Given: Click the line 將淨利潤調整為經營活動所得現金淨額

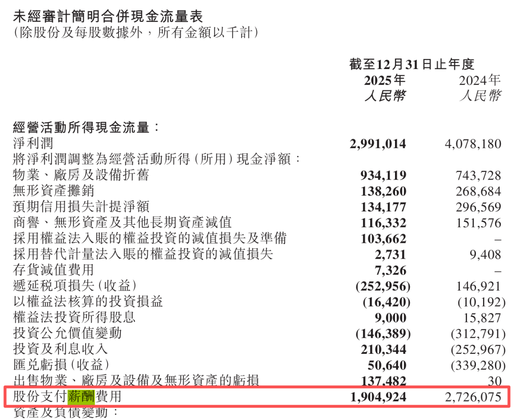Looking at the screenshot, I should point(157,159).
